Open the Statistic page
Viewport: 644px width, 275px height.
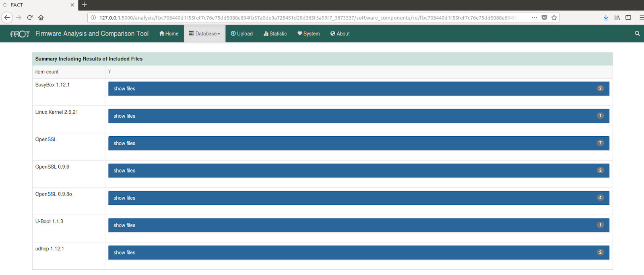coord(275,33)
